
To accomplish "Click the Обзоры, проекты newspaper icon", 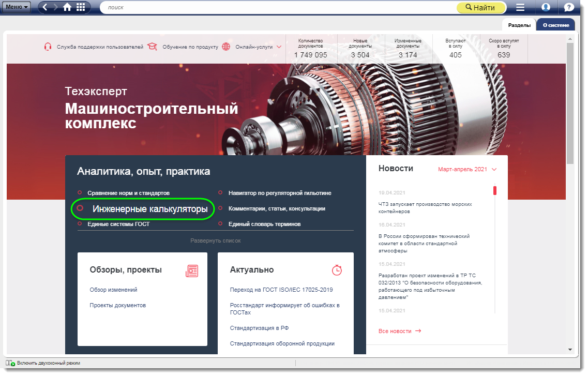I will click(x=192, y=270).
